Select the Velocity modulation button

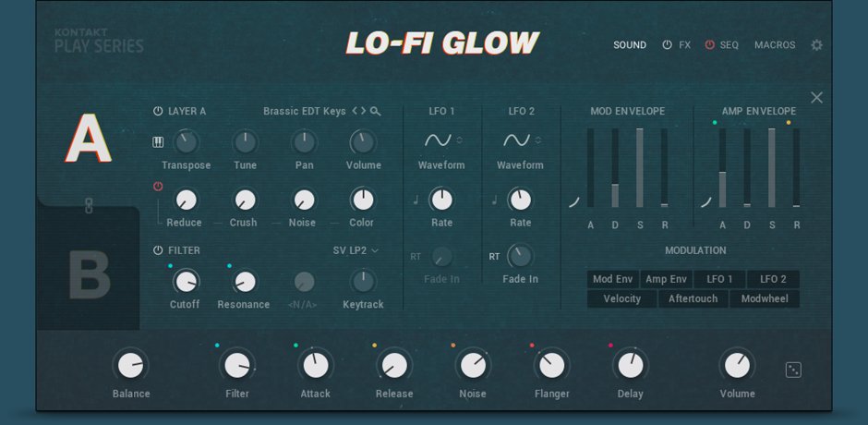pos(621,299)
